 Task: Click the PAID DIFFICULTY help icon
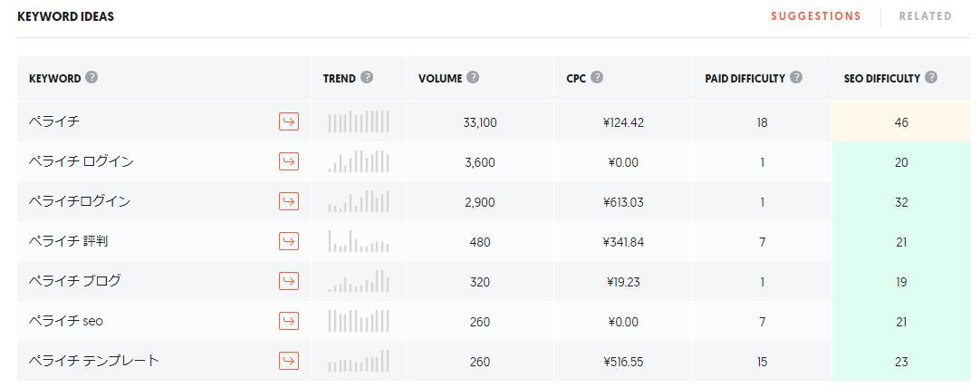795,78
